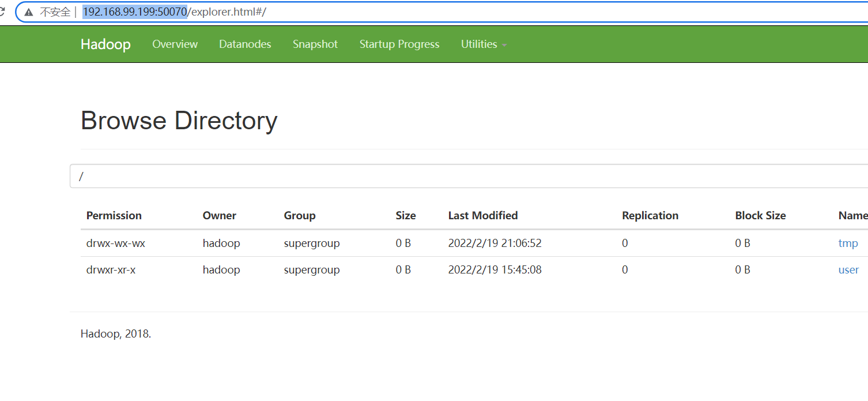The width and height of the screenshot is (868, 401).
Task: Click the browser reload icon
Action: (x=2, y=12)
